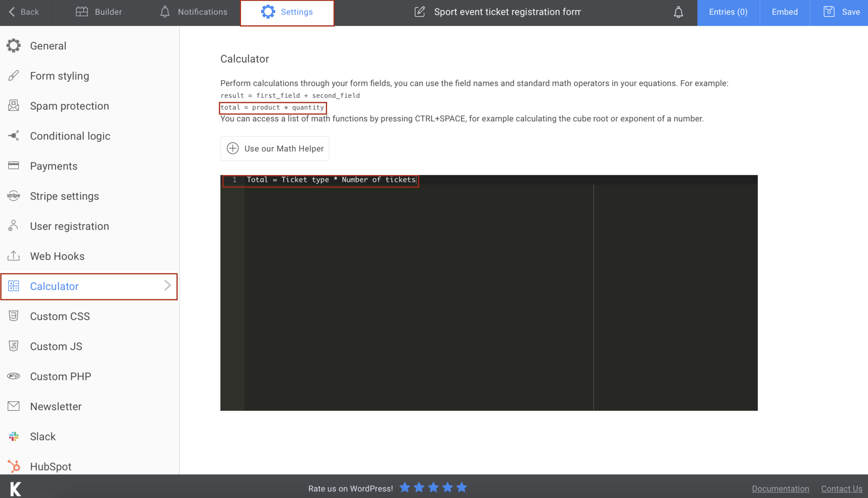Click the pencil edit icon beside form title
Image resolution: width=868 pixels, height=498 pixels.
(419, 12)
